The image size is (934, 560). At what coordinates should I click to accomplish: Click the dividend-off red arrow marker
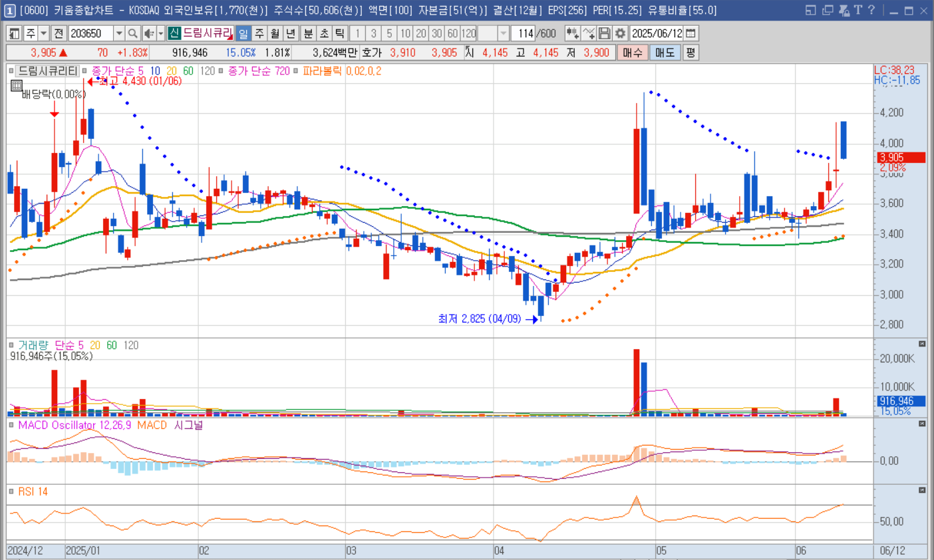coord(55,113)
